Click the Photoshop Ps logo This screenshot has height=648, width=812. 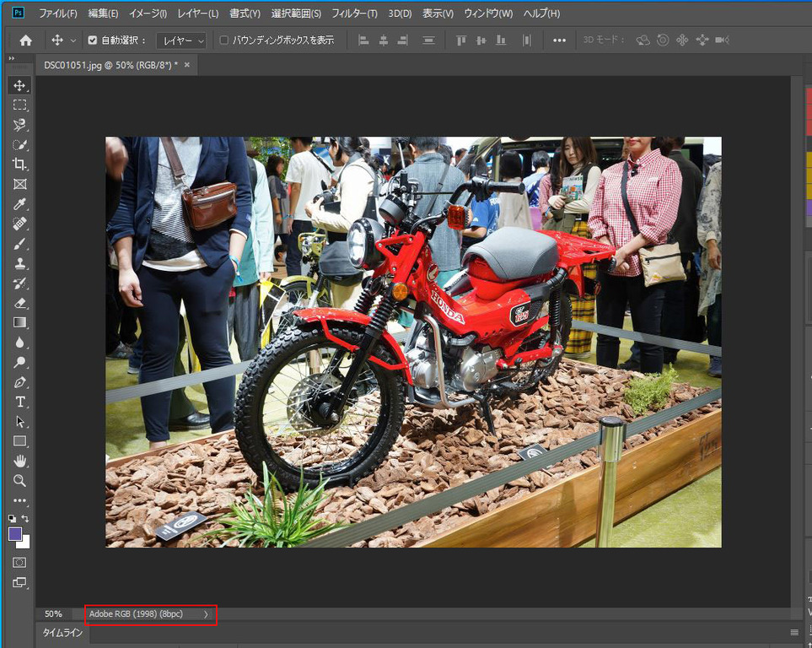coord(18,13)
